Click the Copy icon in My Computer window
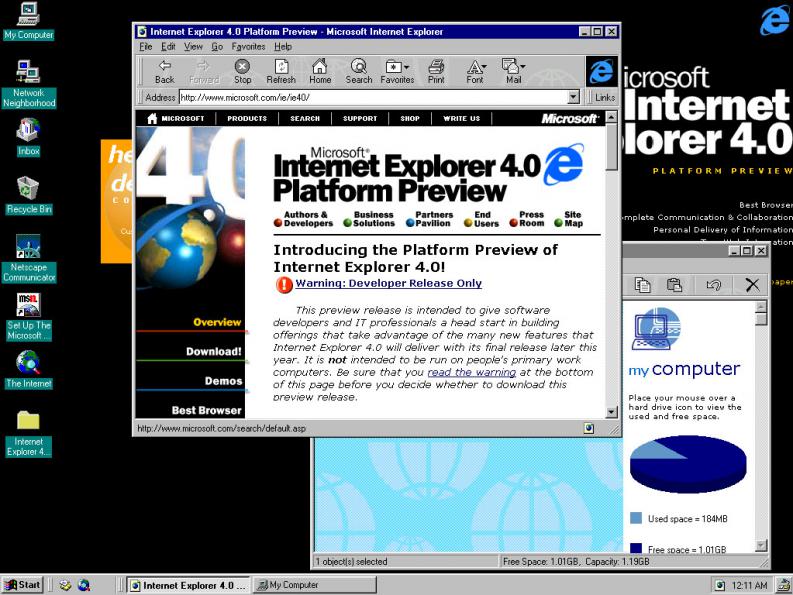The width and height of the screenshot is (793, 595). click(x=642, y=285)
